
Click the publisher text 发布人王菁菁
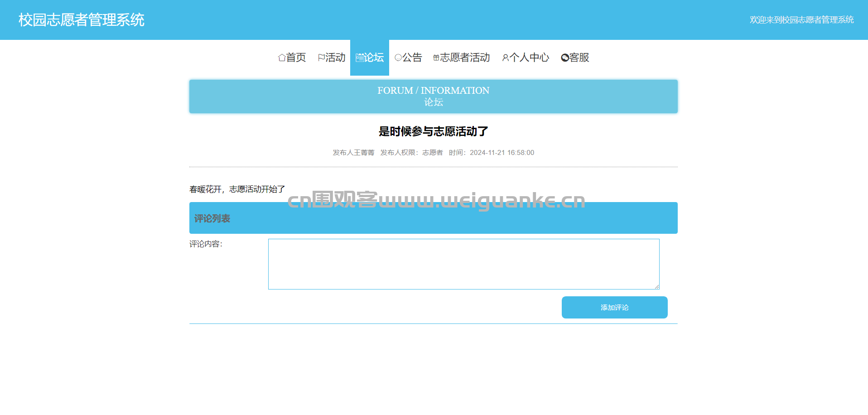pyautogui.click(x=353, y=153)
